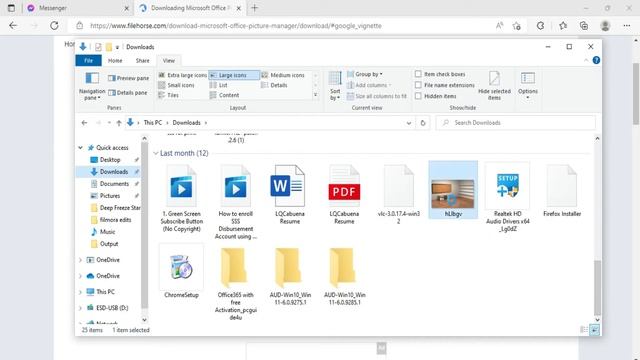Open the Group by dropdown
Screen dimensions: 640x360
pos(365,74)
